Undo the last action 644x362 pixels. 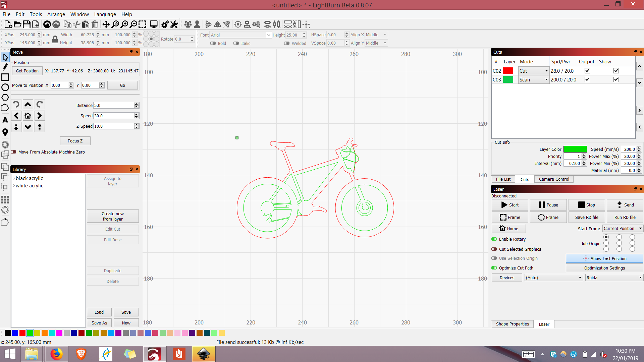coord(47,24)
